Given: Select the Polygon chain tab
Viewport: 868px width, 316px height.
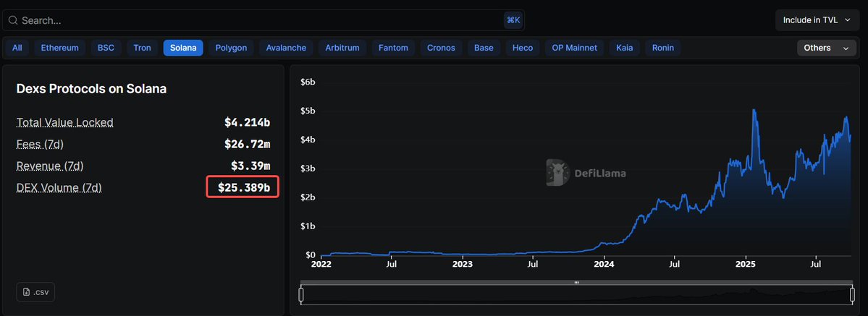Looking at the screenshot, I should (x=231, y=48).
